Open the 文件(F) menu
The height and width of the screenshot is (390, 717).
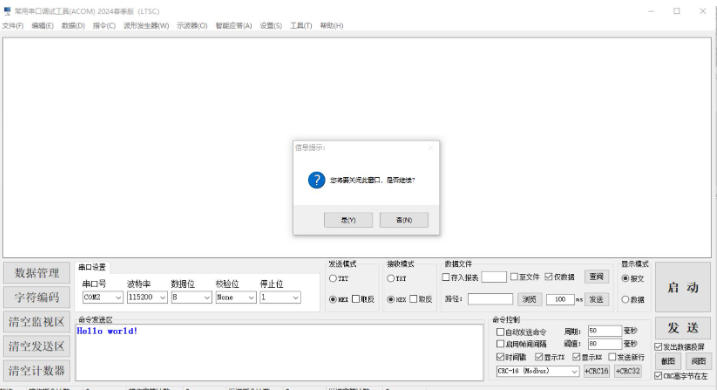point(13,26)
